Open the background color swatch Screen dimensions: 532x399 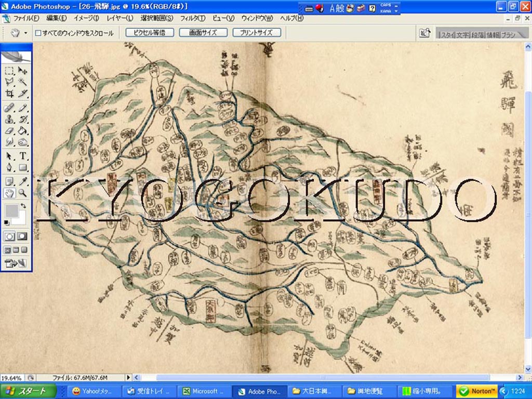(x=22, y=220)
